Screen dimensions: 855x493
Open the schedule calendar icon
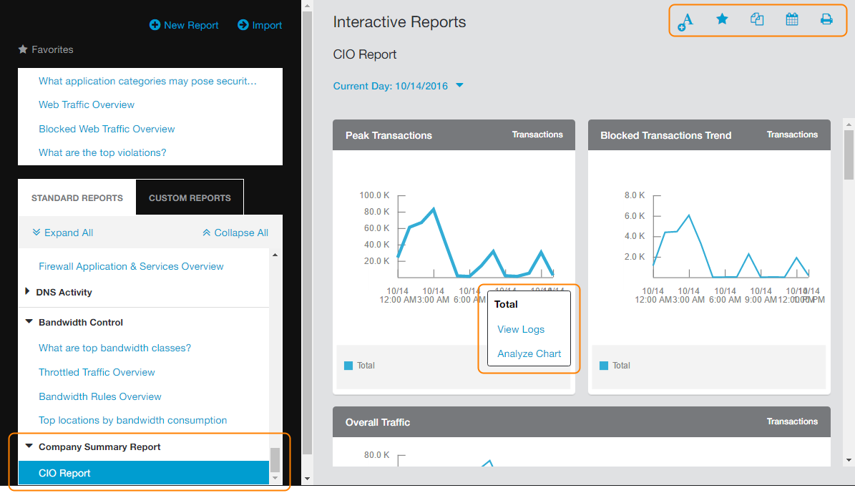pyautogui.click(x=792, y=19)
